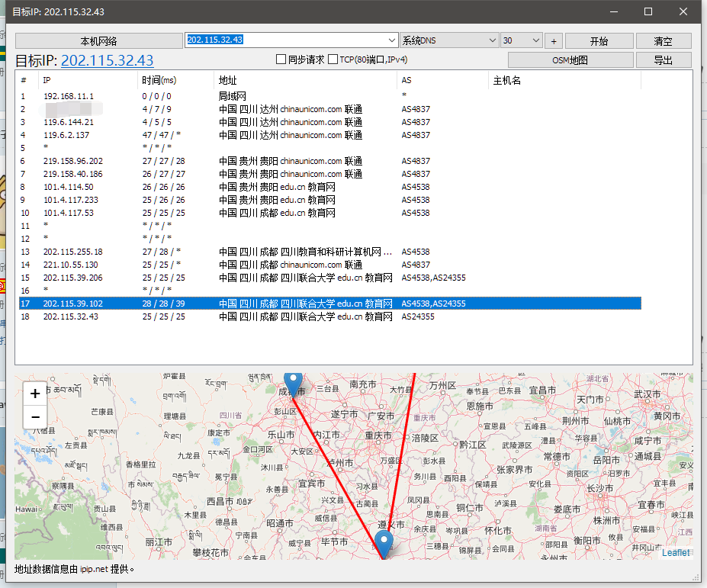Click the plus button next to hop count
Image resolution: width=707 pixels, height=588 pixels.
[554, 41]
